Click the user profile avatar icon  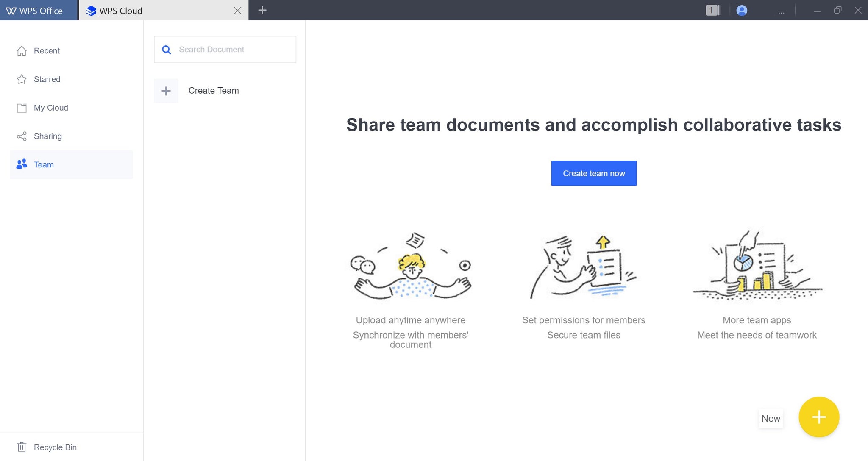[741, 10]
